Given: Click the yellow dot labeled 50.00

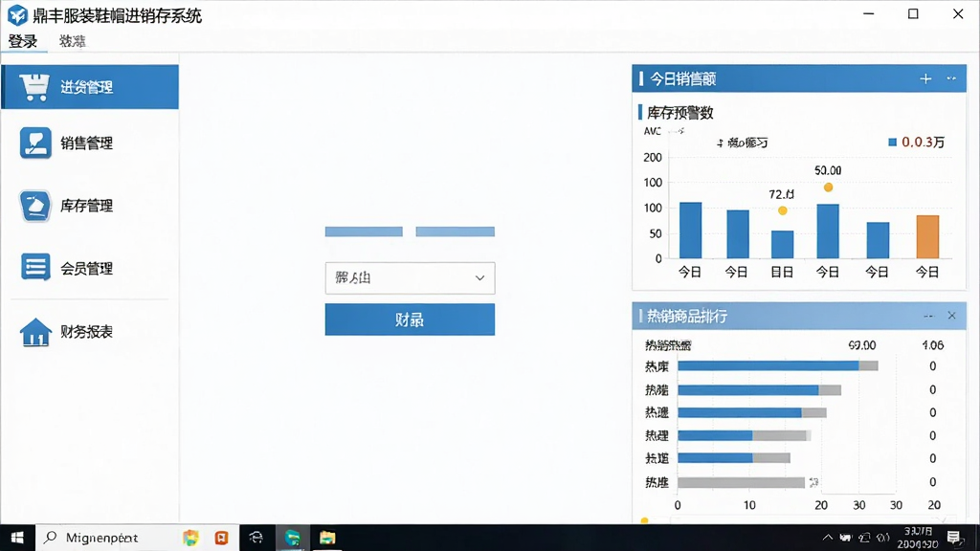Looking at the screenshot, I should coord(828,187).
